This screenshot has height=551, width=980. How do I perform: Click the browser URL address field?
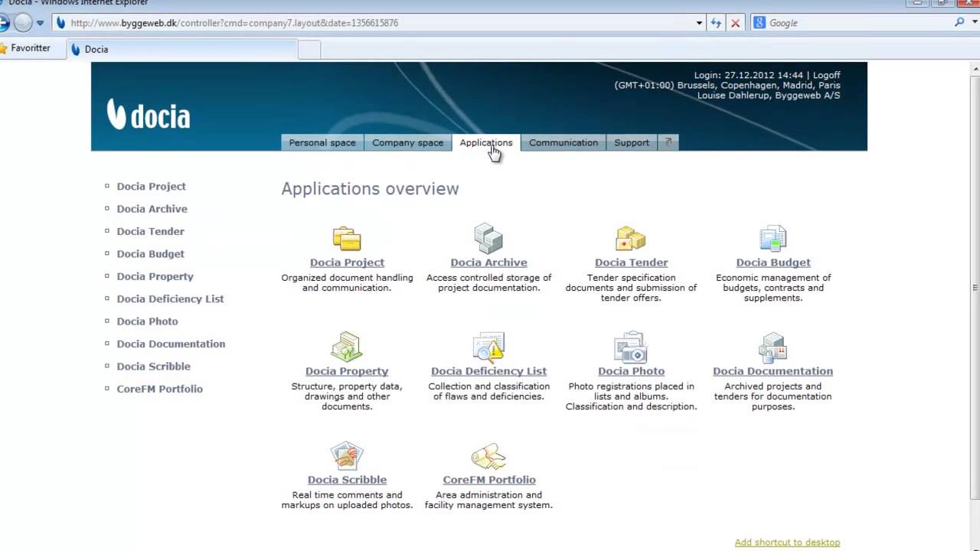pyautogui.click(x=379, y=23)
